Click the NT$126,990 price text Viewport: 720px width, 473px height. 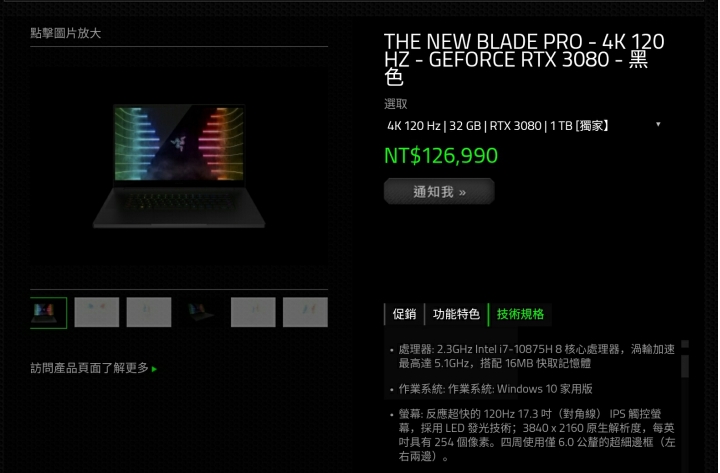441,156
